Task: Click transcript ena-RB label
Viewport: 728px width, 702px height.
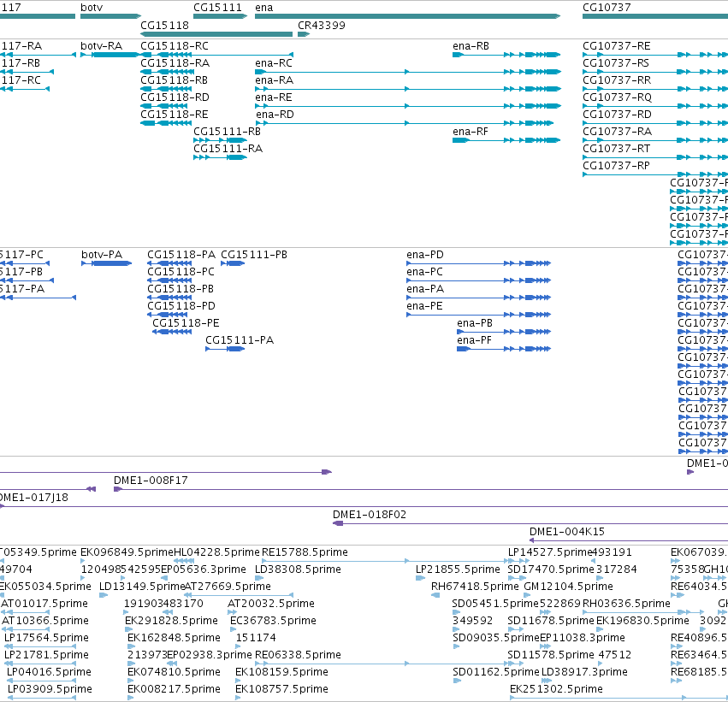Action: click(x=471, y=46)
